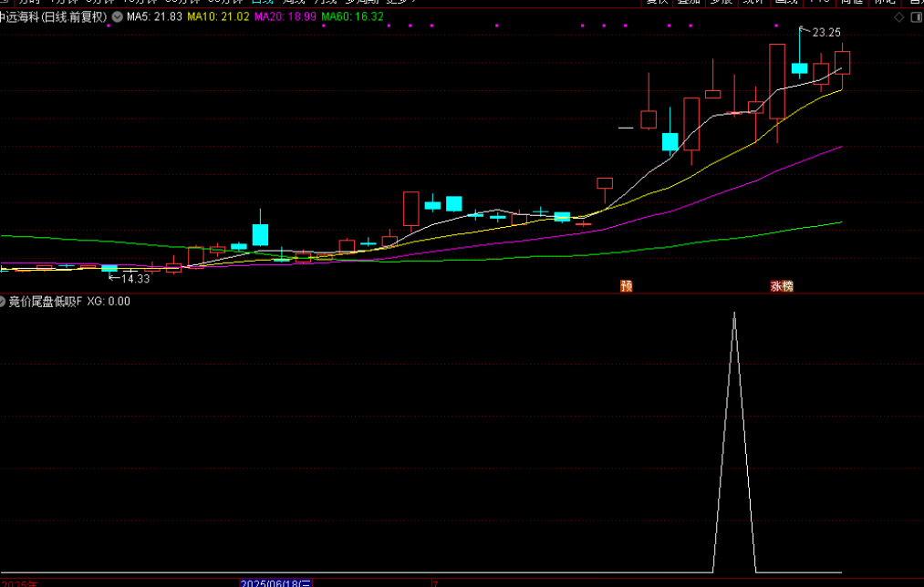Click the 竞价尾盘低吸F indicator name

coord(46,302)
